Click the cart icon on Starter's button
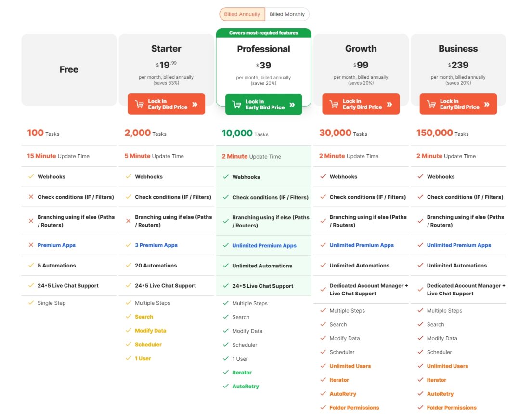 click(139, 104)
